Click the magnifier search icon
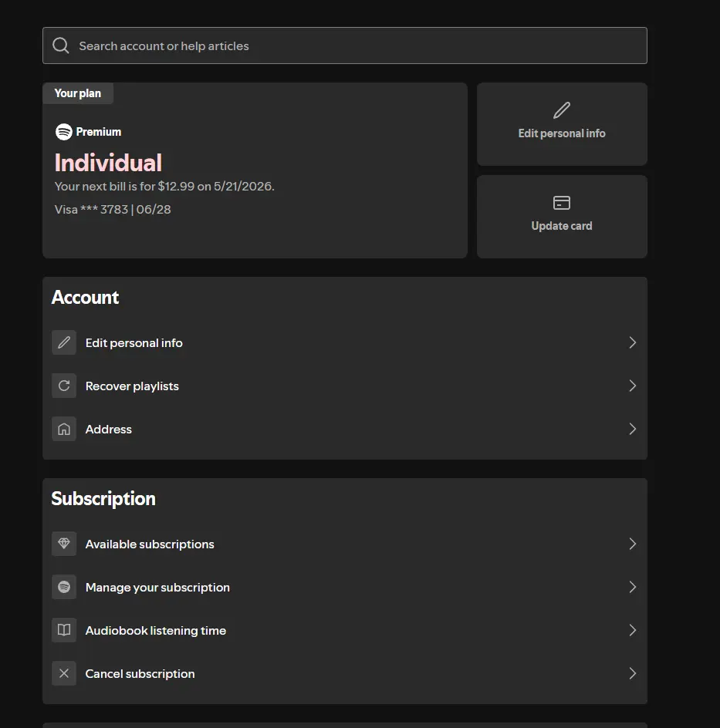The image size is (720, 728). pyautogui.click(x=61, y=45)
